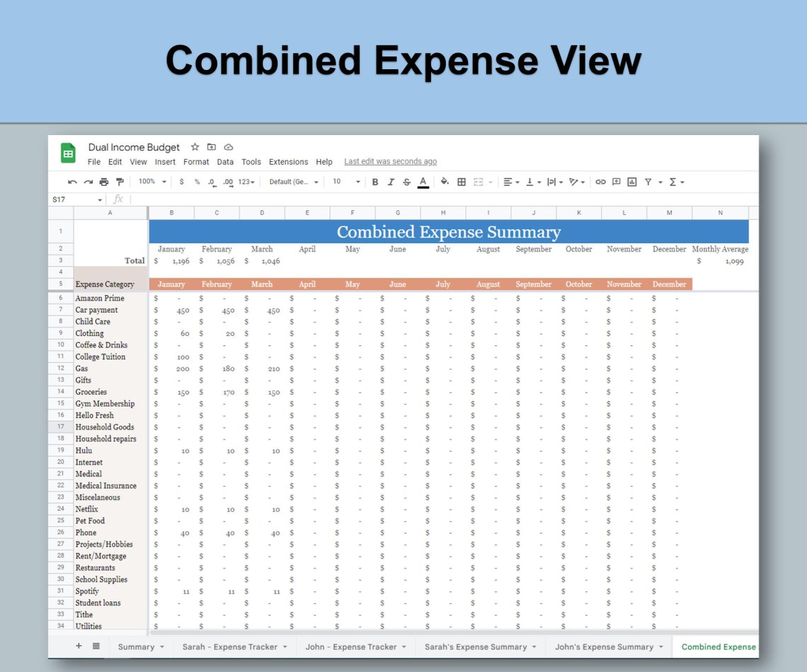Open the Format menu
The height and width of the screenshot is (672, 807).
tap(196, 161)
